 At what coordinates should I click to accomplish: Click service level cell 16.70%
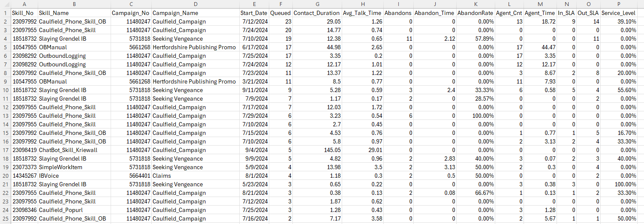[619, 133]
